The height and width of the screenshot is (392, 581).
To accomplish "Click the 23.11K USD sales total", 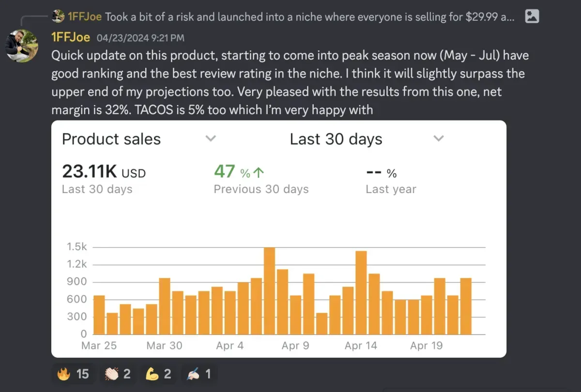I will [104, 172].
